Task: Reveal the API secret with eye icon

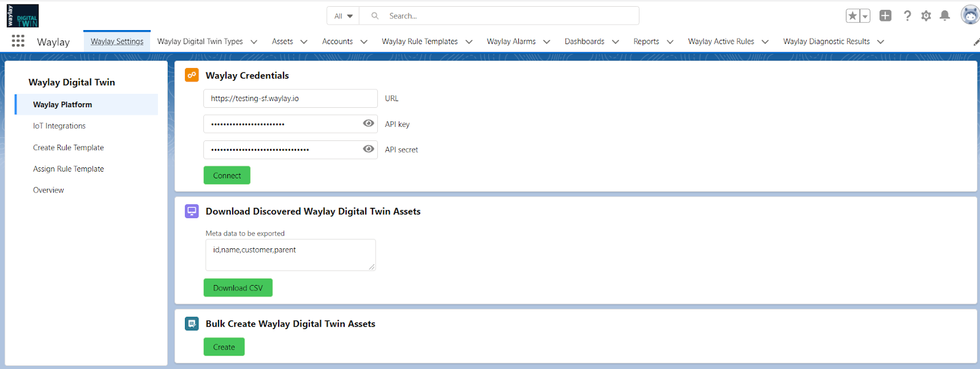Action: coord(368,149)
